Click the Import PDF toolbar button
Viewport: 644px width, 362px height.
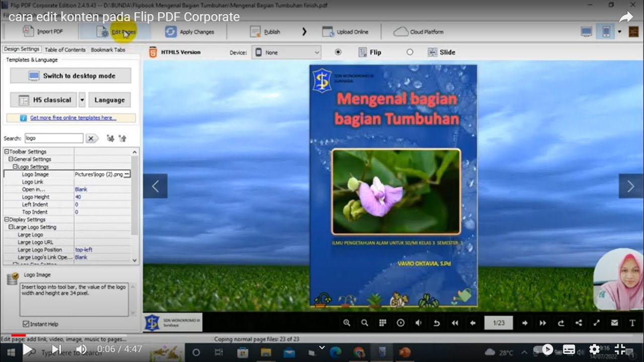pos(42,32)
